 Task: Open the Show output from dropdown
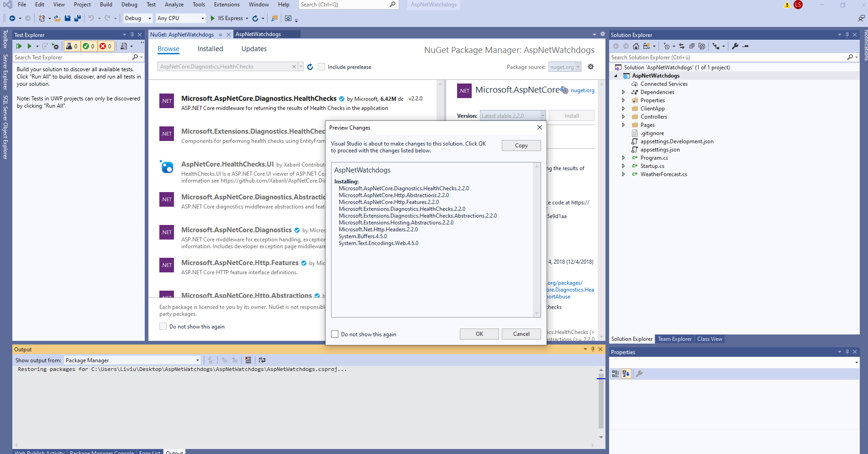197,360
